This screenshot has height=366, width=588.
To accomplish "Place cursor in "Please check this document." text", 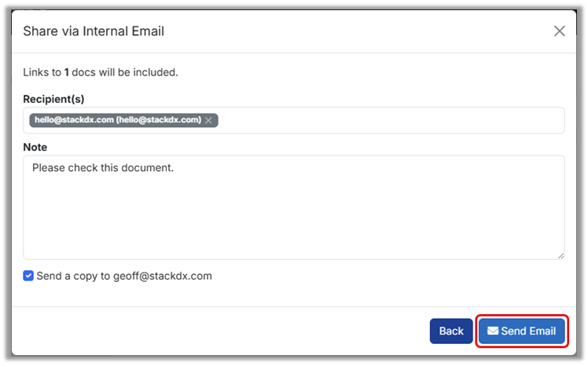I will pyautogui.click(x=102, y=167).
